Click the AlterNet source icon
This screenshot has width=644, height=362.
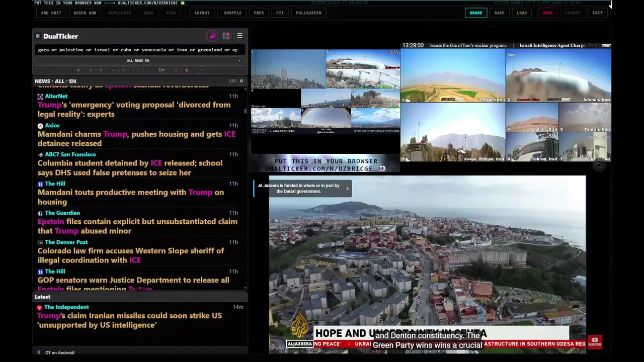click(40, 96)
